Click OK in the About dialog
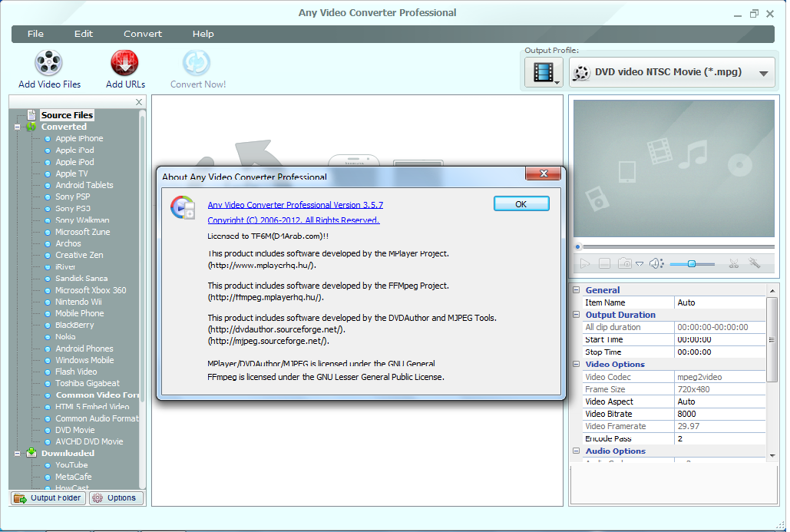 coord(521,204)
